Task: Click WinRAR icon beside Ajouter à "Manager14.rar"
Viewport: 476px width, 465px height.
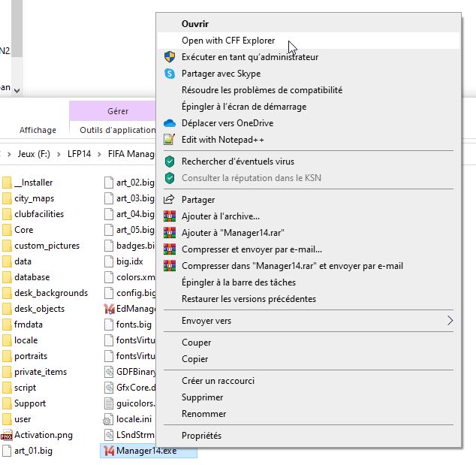Action: [170, 232]
